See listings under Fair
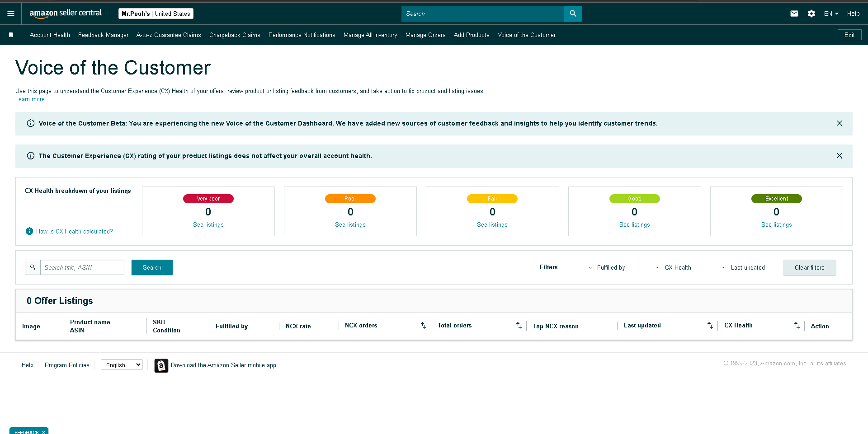This screenshot has width=868, height=434. tap(492, 224)
